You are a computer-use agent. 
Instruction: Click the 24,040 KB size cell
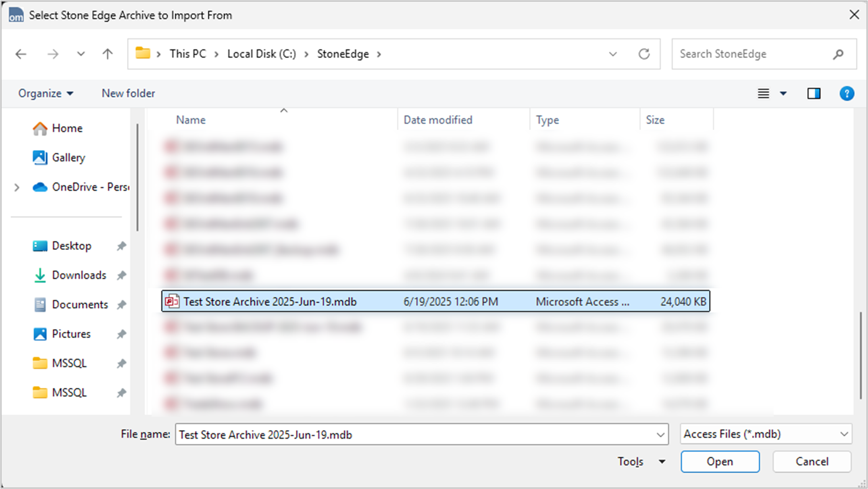(x=683, y=302)
